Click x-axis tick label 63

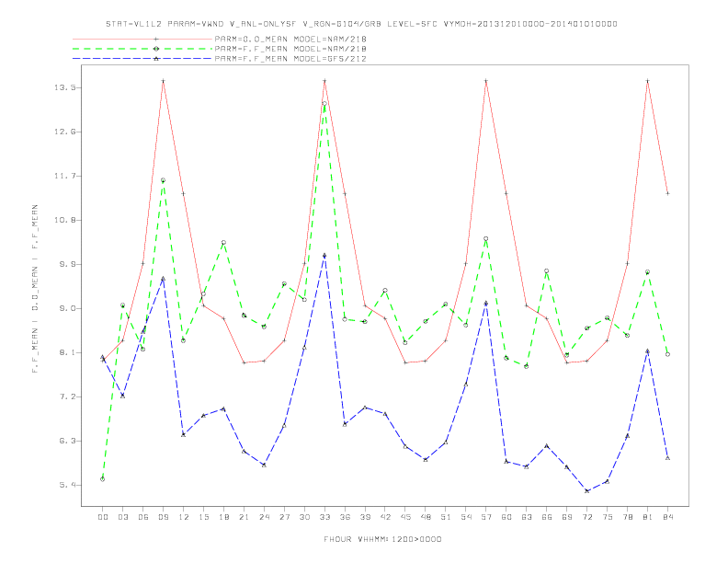[x=527, y=517]
